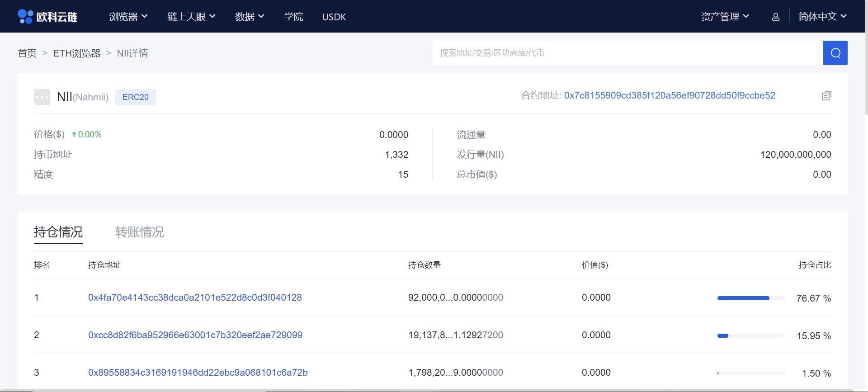Image resolution: width=868 pixels, height=392 pixels.
Task: Expand the 数据 dropdown menu
Action: 250,17
